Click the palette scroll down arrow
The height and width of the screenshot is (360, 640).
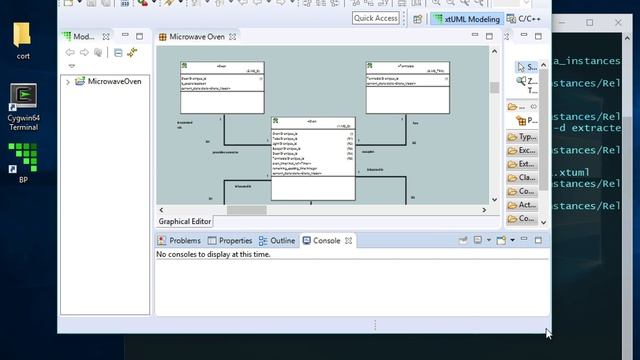pos(543,223)
